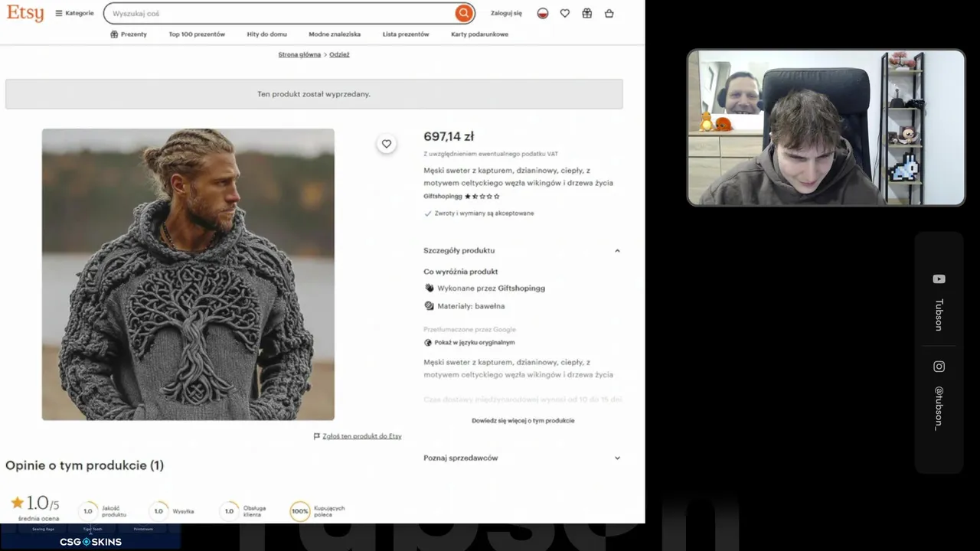Click the Obsługa klienta 1.0 rating circle
This screenshot has height=551, width=980.
(229, 511)
